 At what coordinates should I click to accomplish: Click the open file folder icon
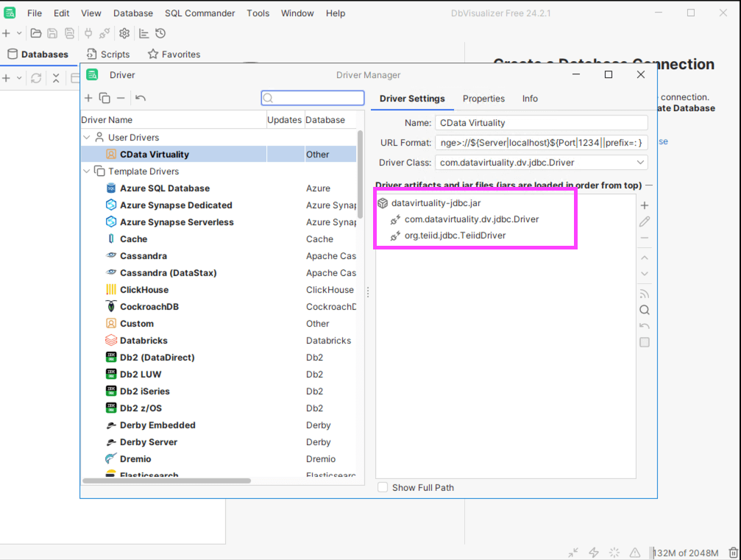point(35,33)
